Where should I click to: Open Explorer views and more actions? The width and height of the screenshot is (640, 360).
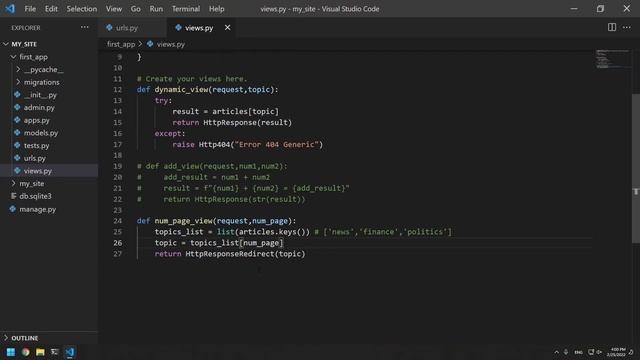click(x=84, y=27)
